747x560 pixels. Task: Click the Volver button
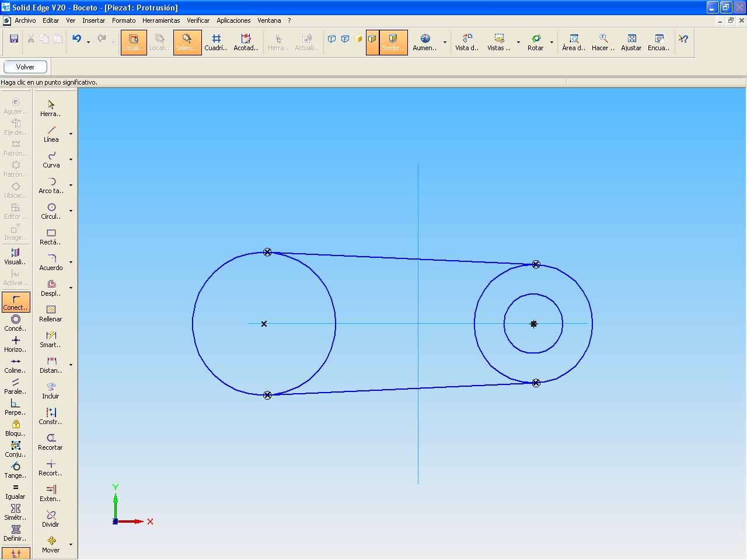click(25, 67)
